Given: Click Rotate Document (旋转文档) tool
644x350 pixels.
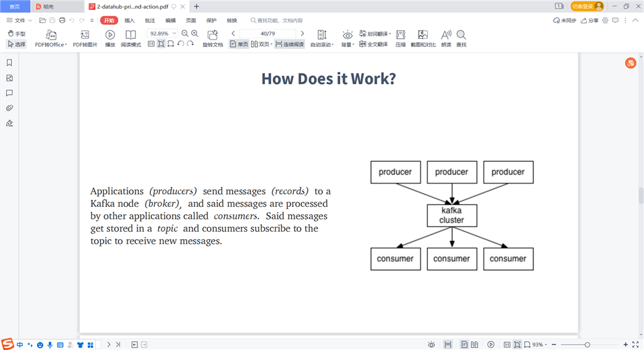Looking at the screenshot, I should 213,39.
